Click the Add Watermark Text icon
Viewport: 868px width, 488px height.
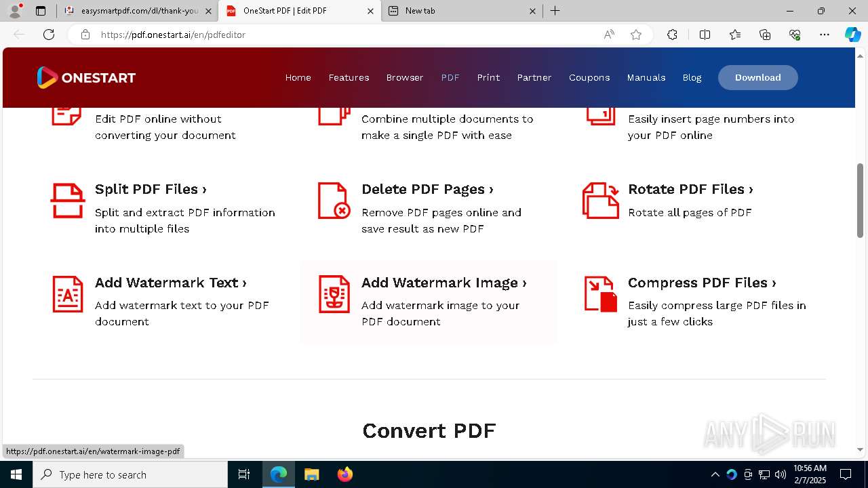(x=68, y=294)
